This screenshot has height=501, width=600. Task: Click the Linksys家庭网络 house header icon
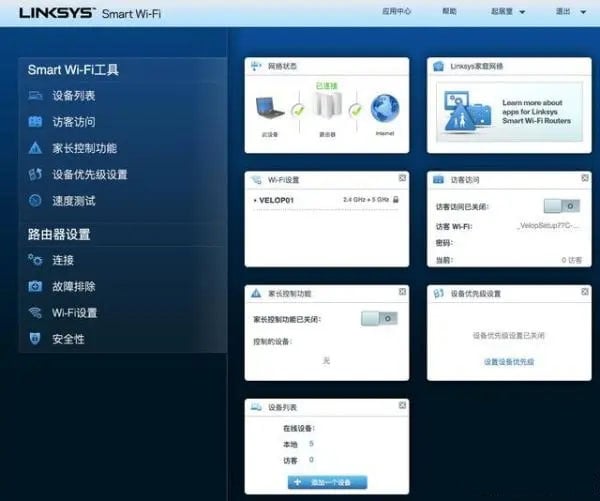439,66
